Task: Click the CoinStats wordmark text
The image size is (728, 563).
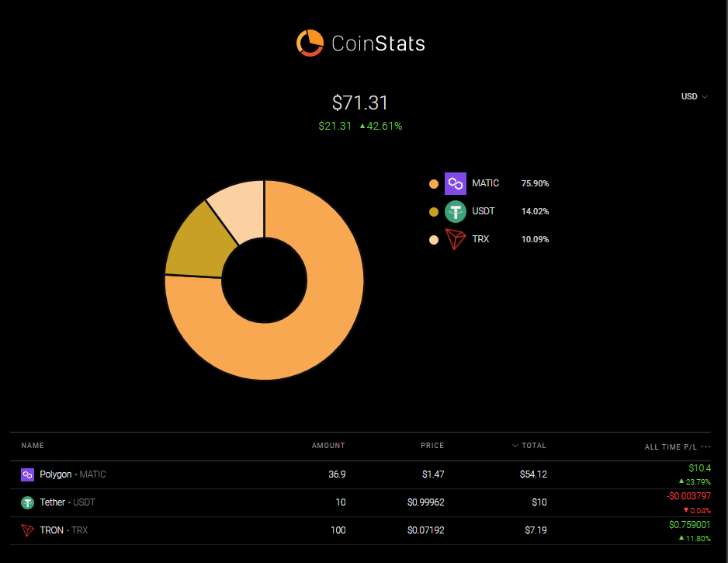Action: coord(379,43)
